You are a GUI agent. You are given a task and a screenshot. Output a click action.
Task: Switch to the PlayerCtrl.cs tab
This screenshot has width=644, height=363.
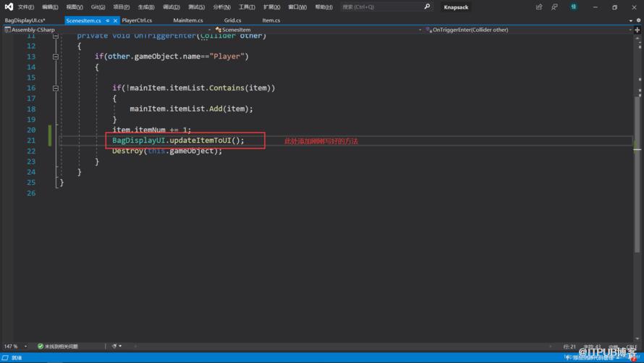coord(137,20)
